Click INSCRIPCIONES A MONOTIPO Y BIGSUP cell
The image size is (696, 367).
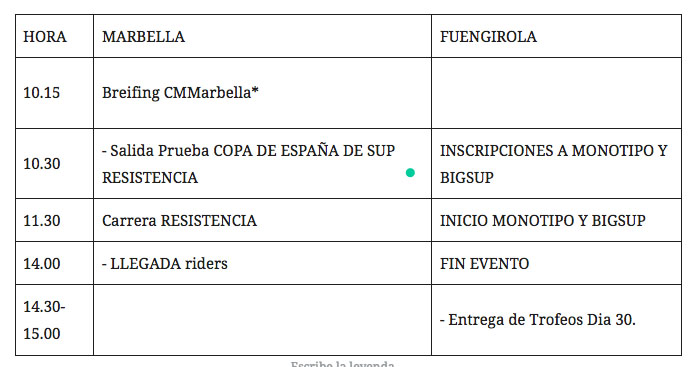[x=556, y=164]
